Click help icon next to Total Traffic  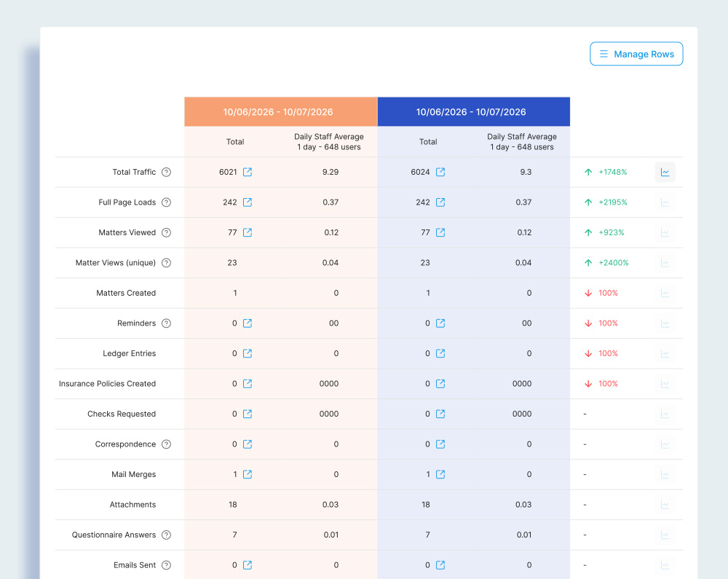click(166, 173)
